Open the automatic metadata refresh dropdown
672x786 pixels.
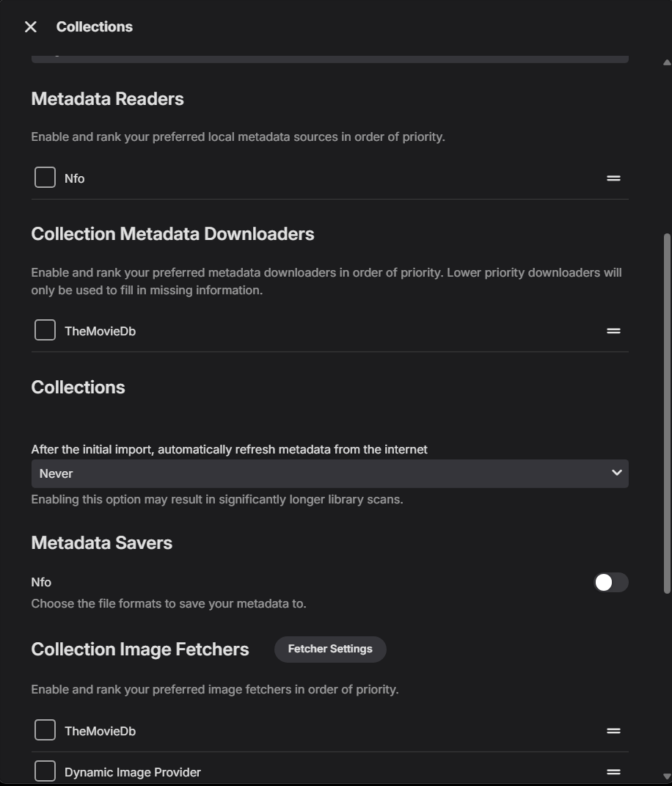(x=329, y=473)
